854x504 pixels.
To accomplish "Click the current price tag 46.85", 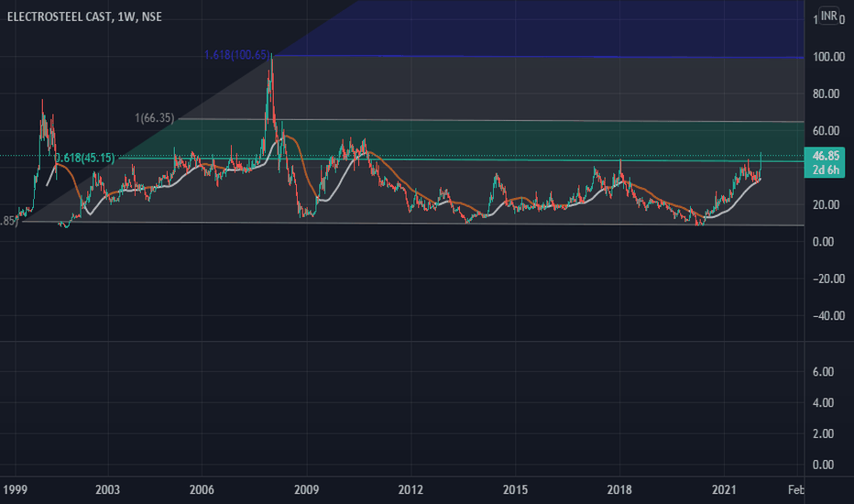I will [x=825, y=156].
